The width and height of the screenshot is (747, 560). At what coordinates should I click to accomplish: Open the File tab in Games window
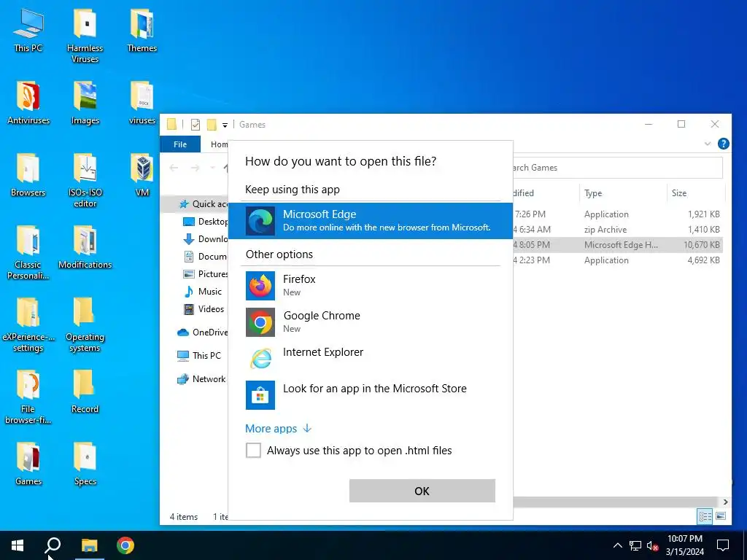(x=180, y=144)
